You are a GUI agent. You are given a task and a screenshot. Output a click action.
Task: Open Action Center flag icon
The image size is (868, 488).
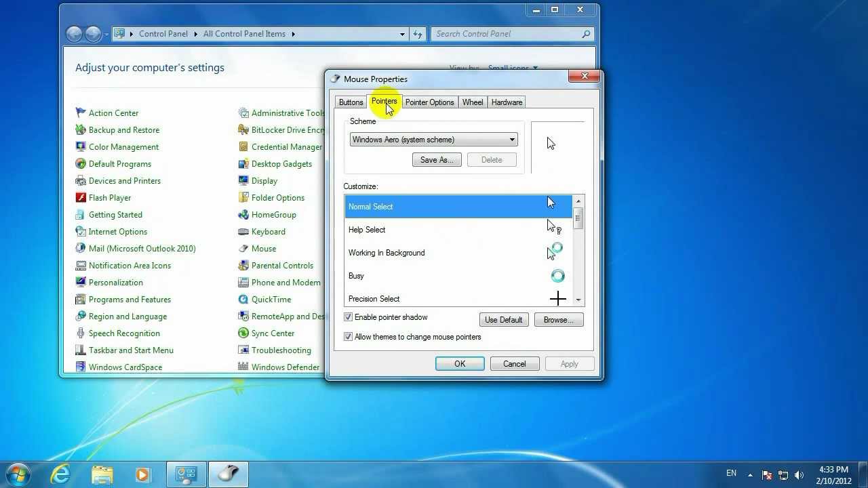coord(81,113)
